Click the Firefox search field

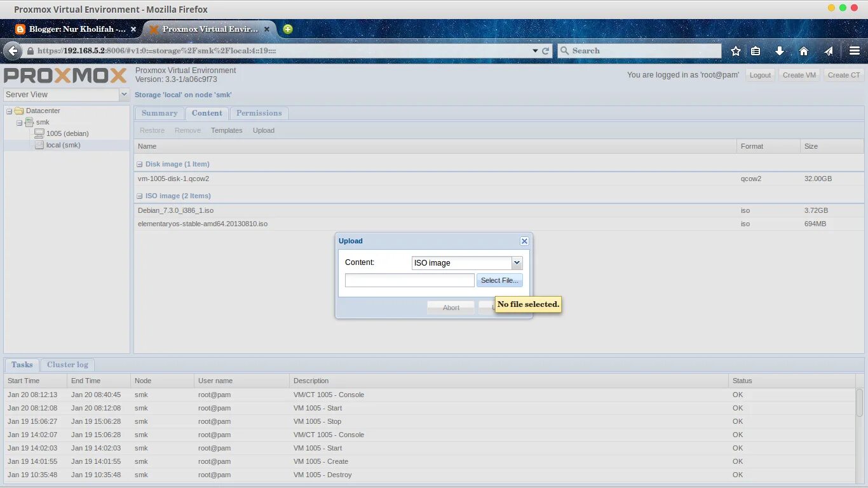coord(639,51)
